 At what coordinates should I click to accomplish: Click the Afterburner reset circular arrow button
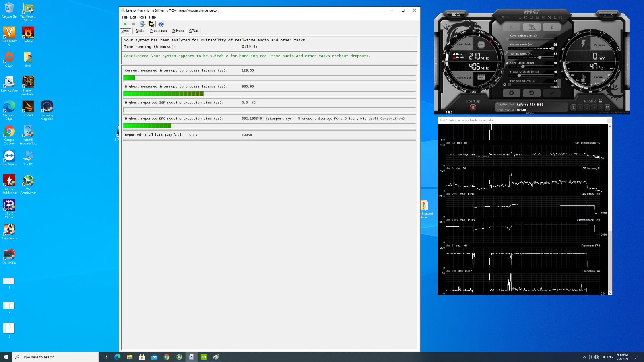532,93
